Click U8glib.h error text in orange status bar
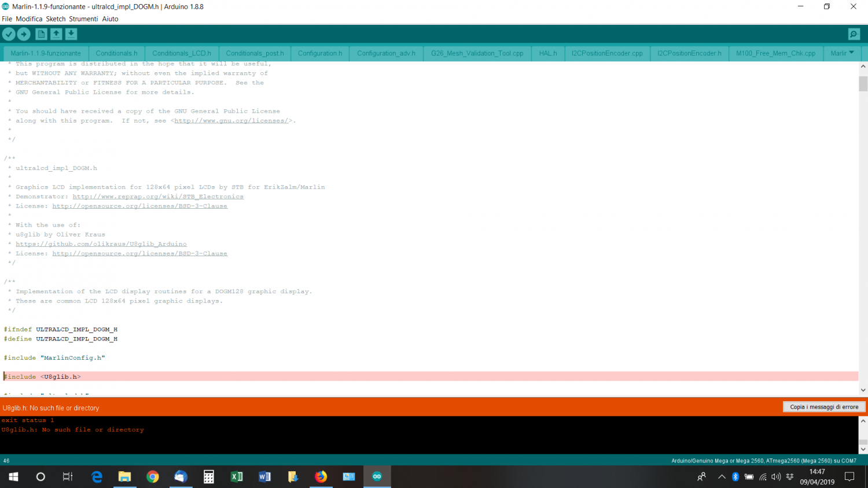The height and width of the screenshot is (488, 868). [51, 408]
